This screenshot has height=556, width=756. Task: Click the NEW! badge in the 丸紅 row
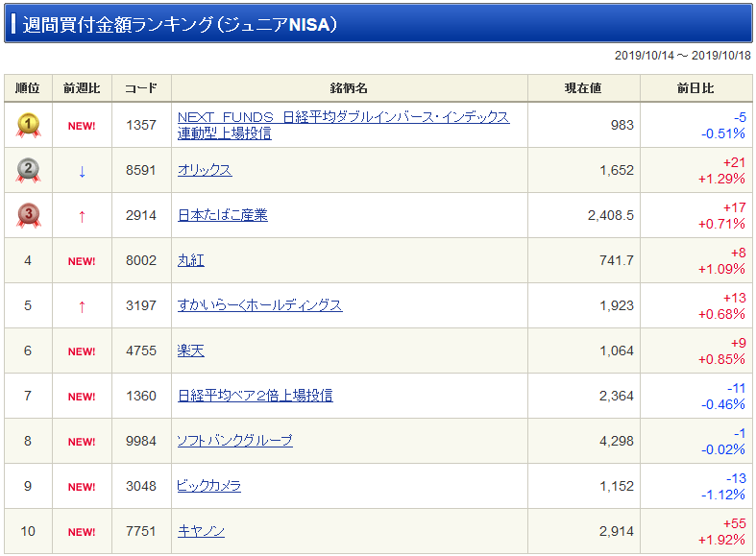pos(82,261)
